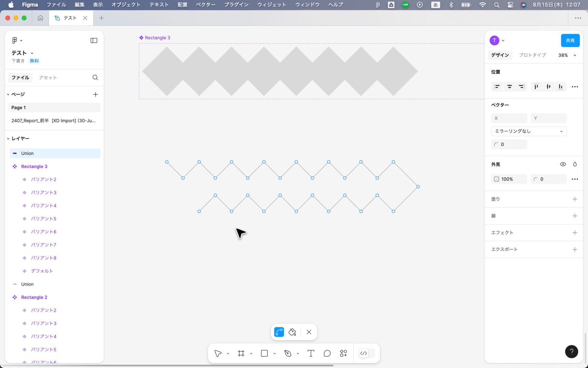Select the Frame tool
This screenshot has width=588, height=368.
coord(240,353)
